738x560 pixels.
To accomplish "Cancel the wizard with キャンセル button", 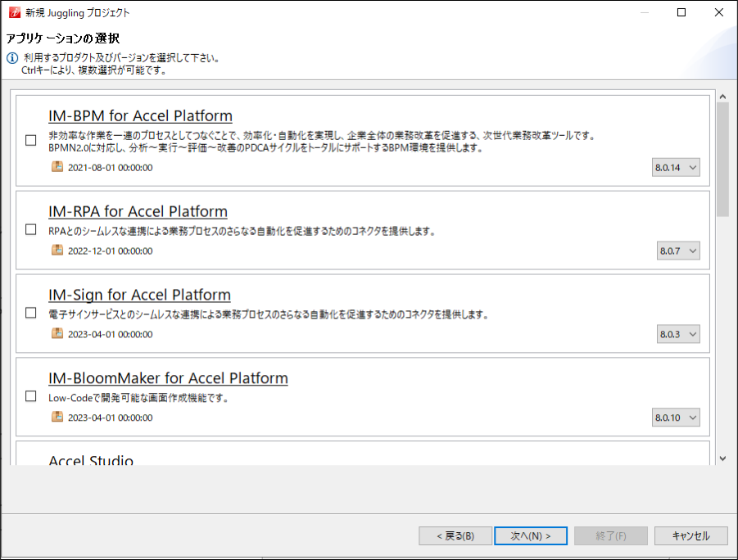I will pyautogui.click(x=690, y=536).
